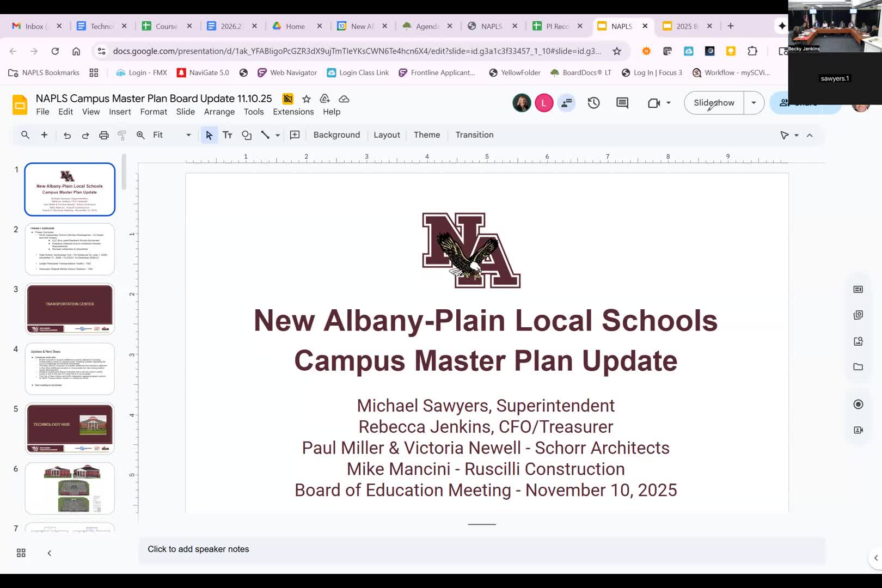Click the Undo arrow in the toolbar
Image resolution: width=882 pixels, height=588 pixels.
[x=67, y=135]
